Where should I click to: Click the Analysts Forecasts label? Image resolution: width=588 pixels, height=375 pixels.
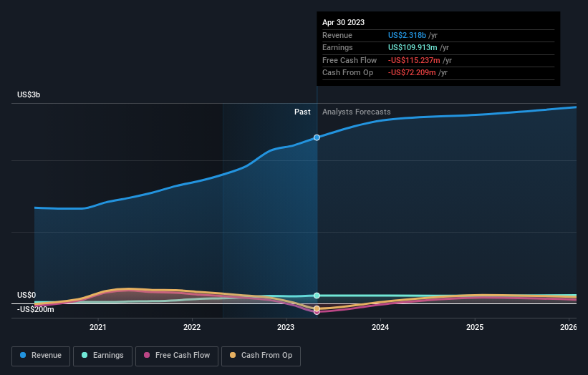point(356,112)
